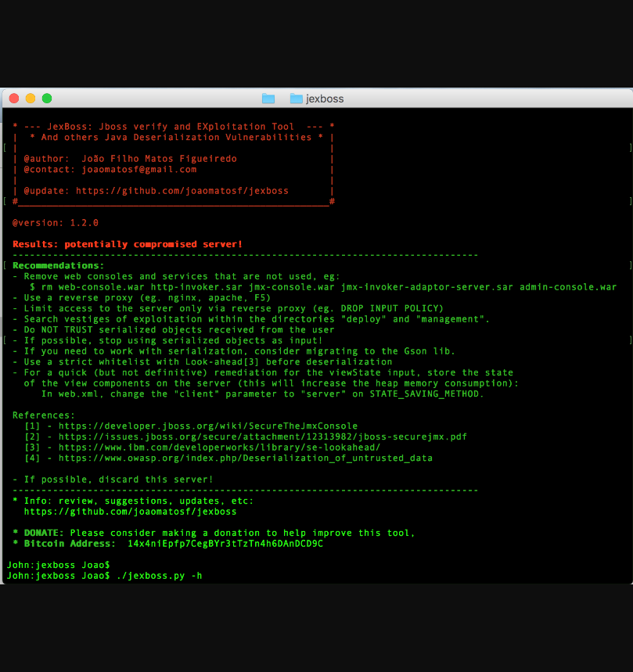Viewport: 633px width, 672px height.
Task: Click the "References:" heading
Action: point(44,415)
